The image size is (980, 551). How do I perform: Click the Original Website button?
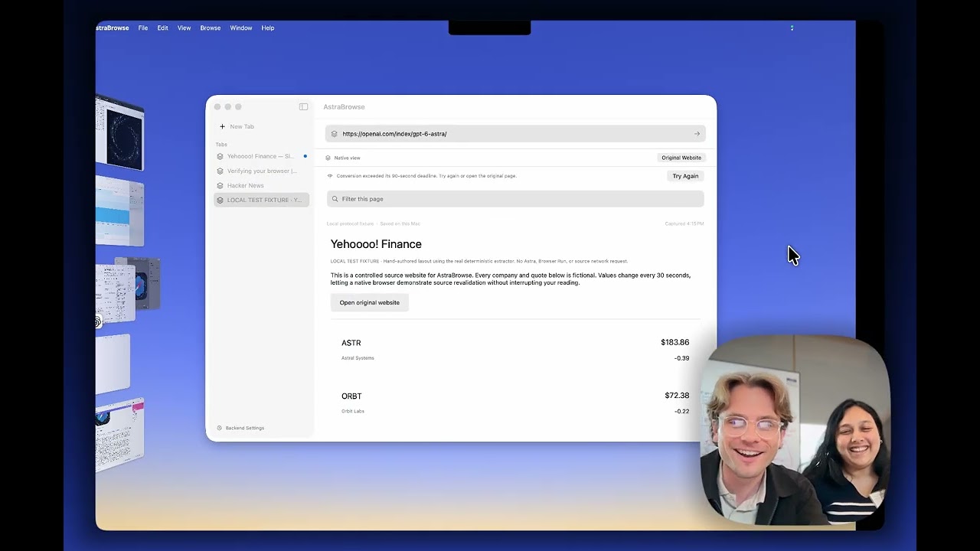pyautogui.click(x=681, y=158)
